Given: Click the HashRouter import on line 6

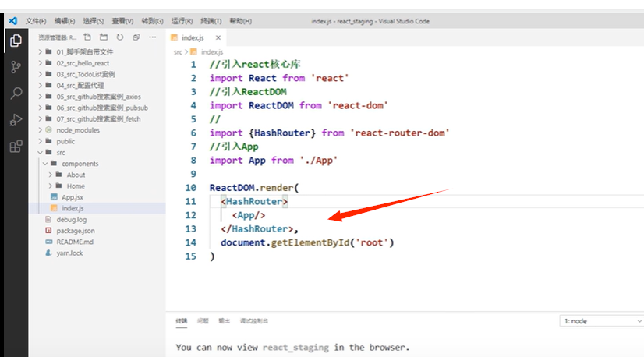Looking at the screenshot, I should (x=282, y=133).
